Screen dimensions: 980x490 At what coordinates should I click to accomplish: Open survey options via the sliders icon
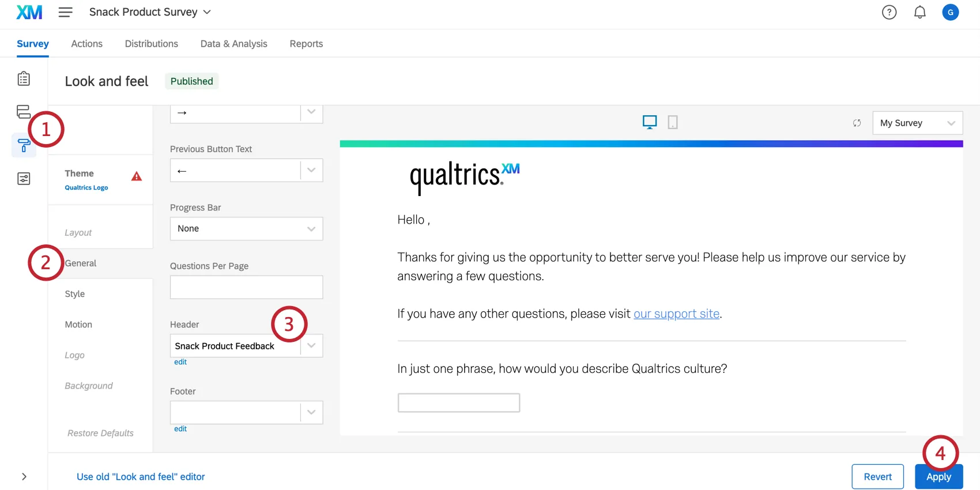coord(24,179)
